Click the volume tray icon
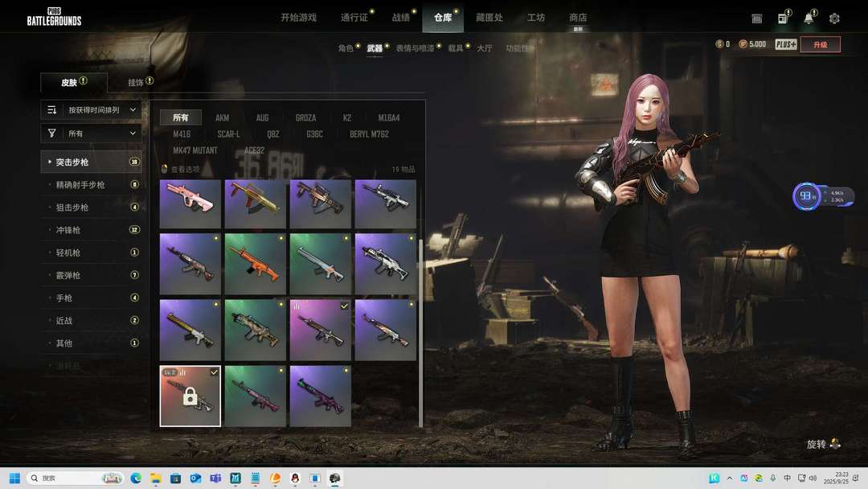 tap(813, 478)
